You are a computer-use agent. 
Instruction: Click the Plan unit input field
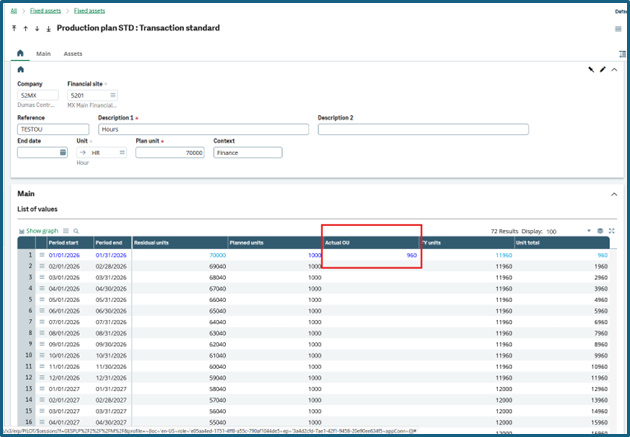tap(170, 153)
